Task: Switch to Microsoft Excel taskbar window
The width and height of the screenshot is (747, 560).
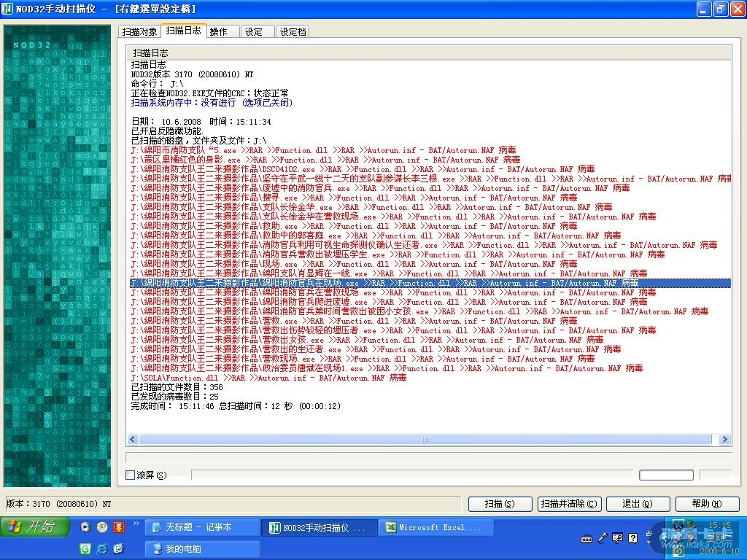Action: point(436,527)
